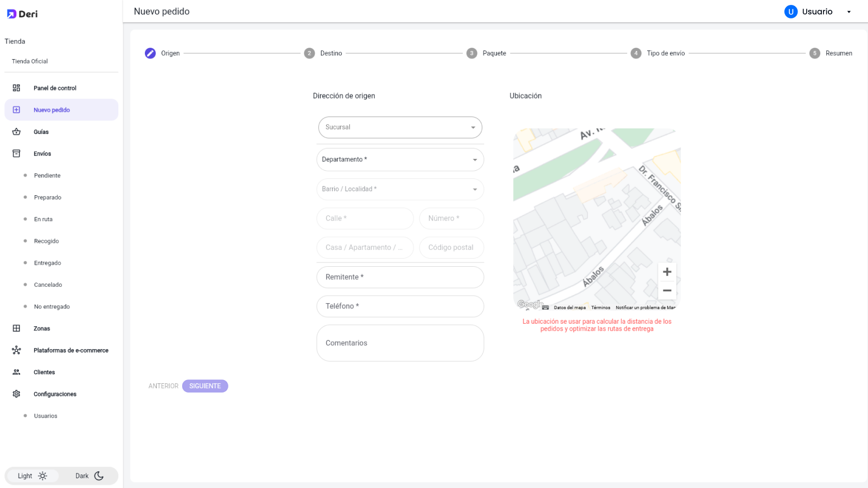Image resolution: width=868 pixels, height=488 pixels.
Task: Jump to the Destino step
Action: coord(323,53)
